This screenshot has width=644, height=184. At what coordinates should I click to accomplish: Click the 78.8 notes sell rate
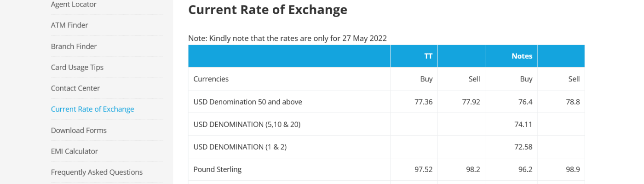point(573,102)
